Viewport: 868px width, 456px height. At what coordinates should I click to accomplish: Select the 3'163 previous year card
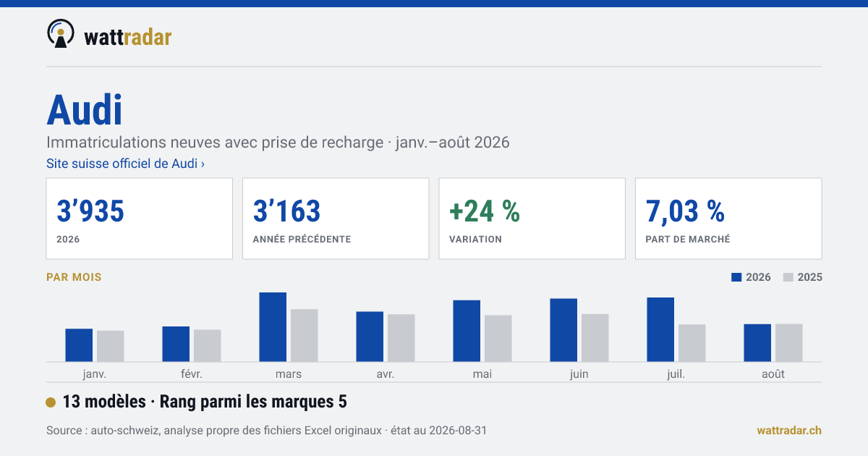[x=336, y=219]
